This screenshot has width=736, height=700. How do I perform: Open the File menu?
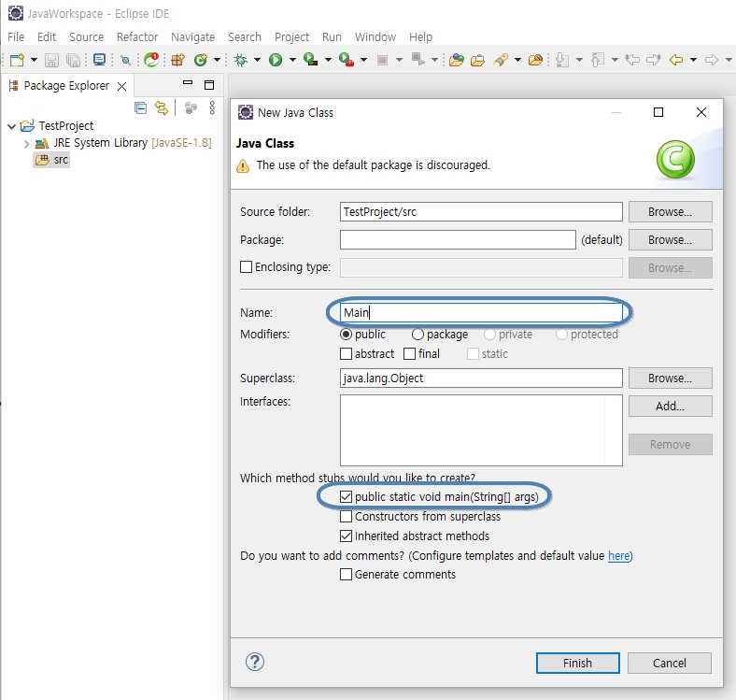(16, 37)
